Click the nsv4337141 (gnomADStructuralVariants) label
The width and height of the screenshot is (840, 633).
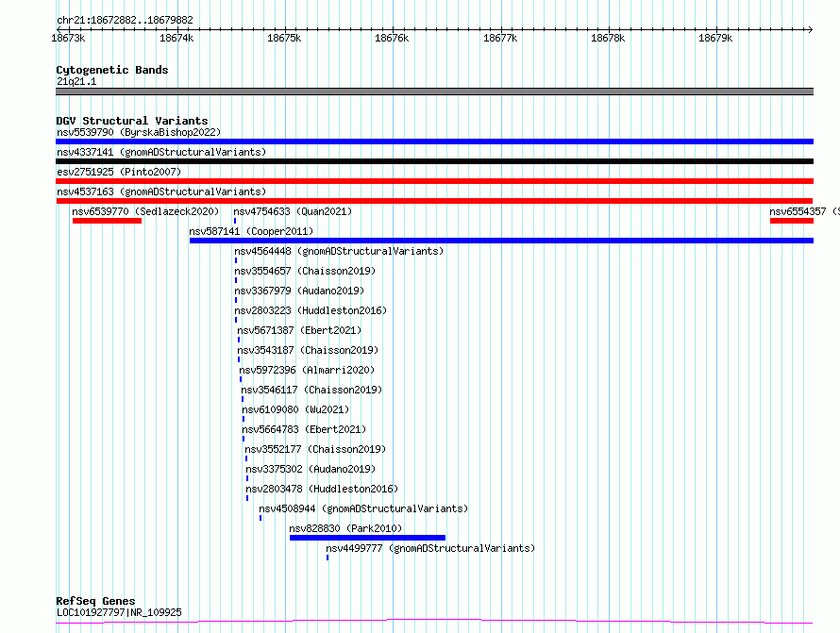pos(161,152)
